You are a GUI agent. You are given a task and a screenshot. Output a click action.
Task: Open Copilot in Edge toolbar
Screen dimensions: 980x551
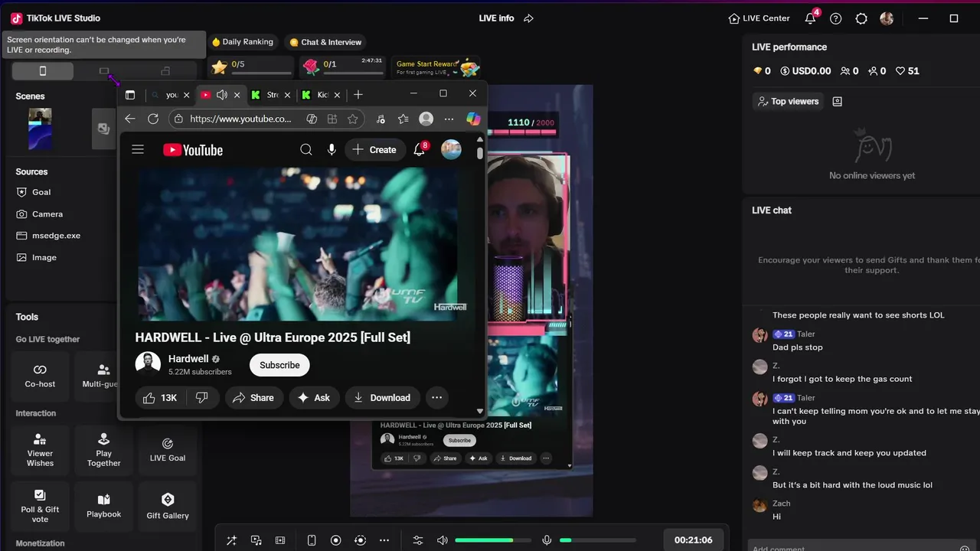click(x=473, y=119)
